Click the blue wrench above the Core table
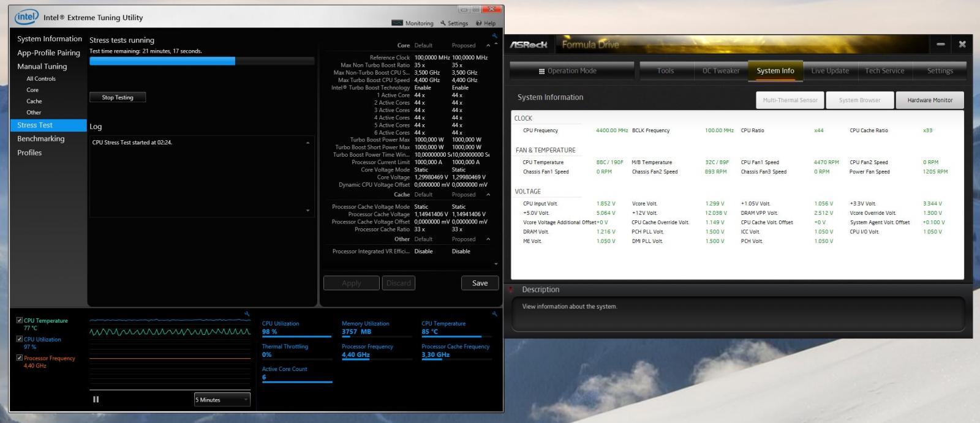Screen dimensions: 980x423 pyautogui.click(x=496, y=37)
